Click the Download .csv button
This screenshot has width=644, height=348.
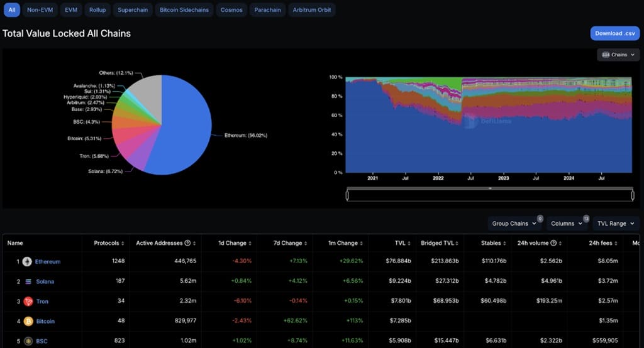pos(614,33)
